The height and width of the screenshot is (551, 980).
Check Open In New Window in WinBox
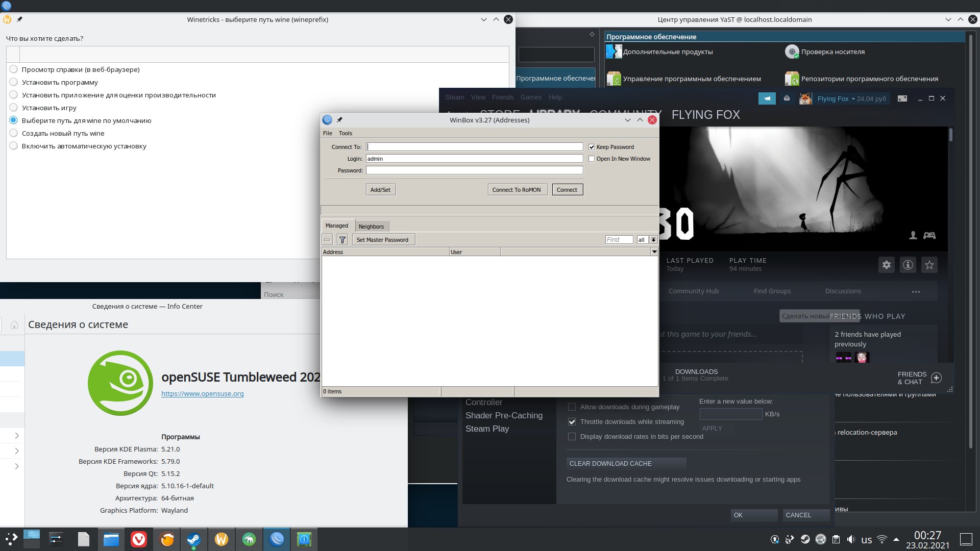tap(592, 159)
